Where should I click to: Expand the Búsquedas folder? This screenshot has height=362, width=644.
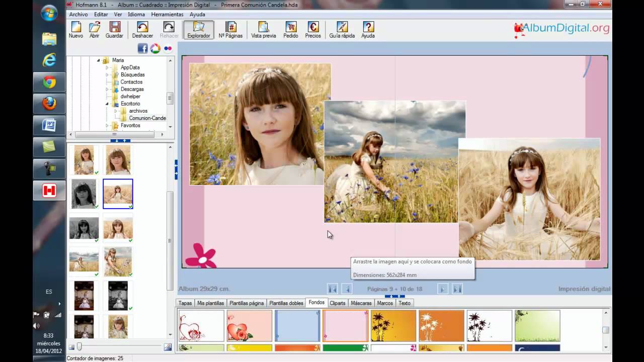[x=107, y=75]
